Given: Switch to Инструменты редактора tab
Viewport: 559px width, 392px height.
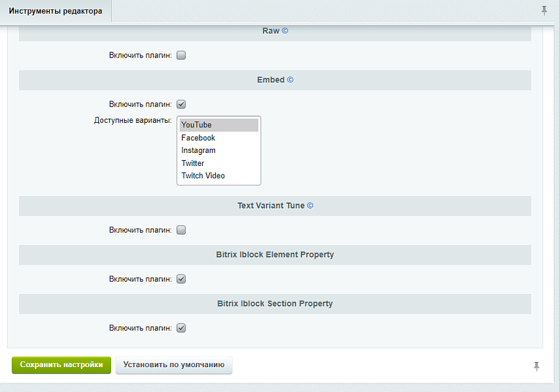Looking at the screenshot, I should pyautogui.click(x=56, y=11).
